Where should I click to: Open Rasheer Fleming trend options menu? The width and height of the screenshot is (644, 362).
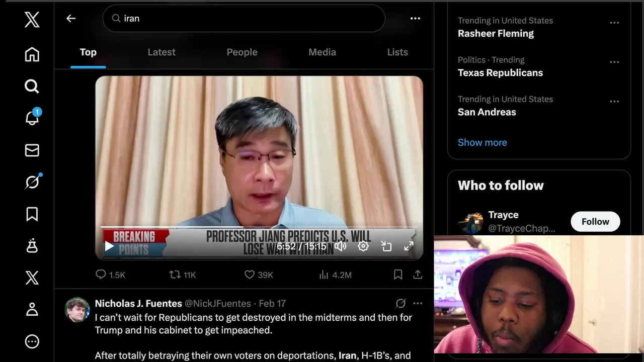click(x=614, y=23)
